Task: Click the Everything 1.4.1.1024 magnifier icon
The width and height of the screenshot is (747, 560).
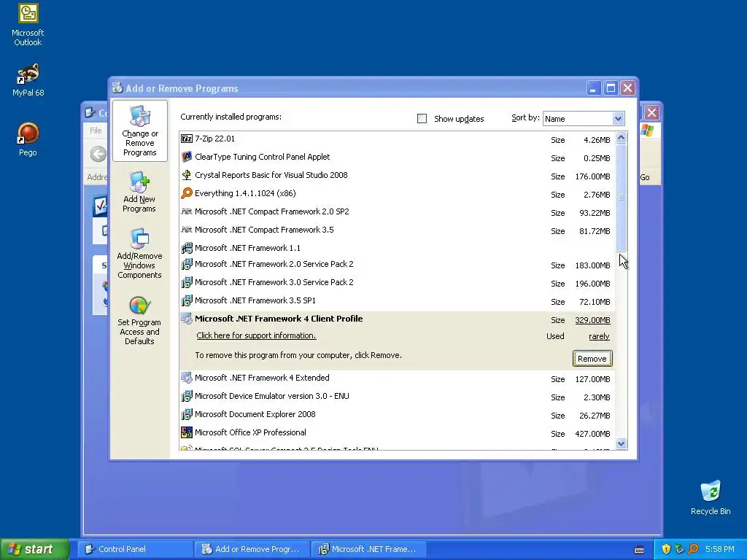Action: [x=187, y=192]
